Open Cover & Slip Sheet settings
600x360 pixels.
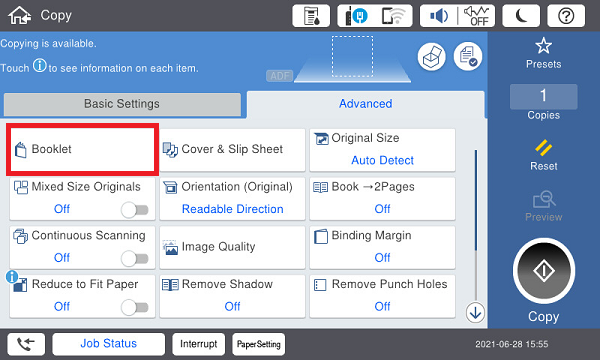pos(232,150)
